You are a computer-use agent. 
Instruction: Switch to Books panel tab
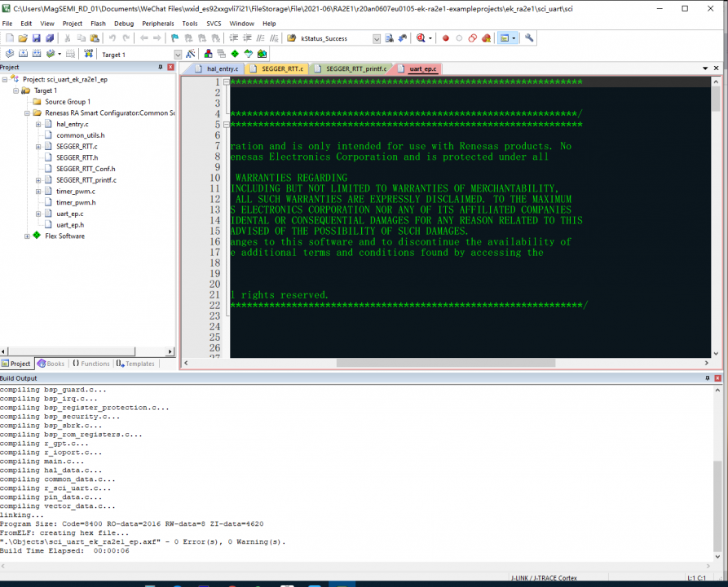(x=51, y=364)
